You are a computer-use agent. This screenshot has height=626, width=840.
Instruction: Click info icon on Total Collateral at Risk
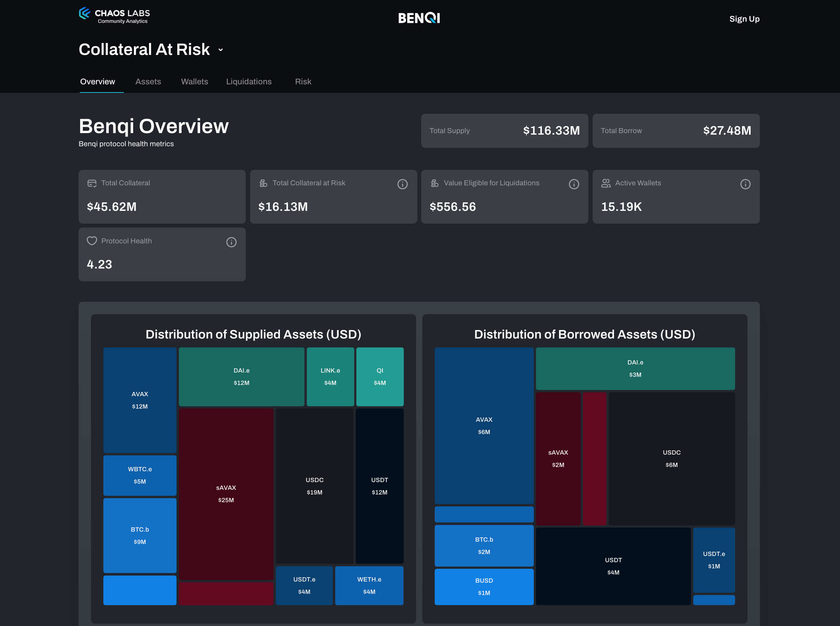[402, 184]
